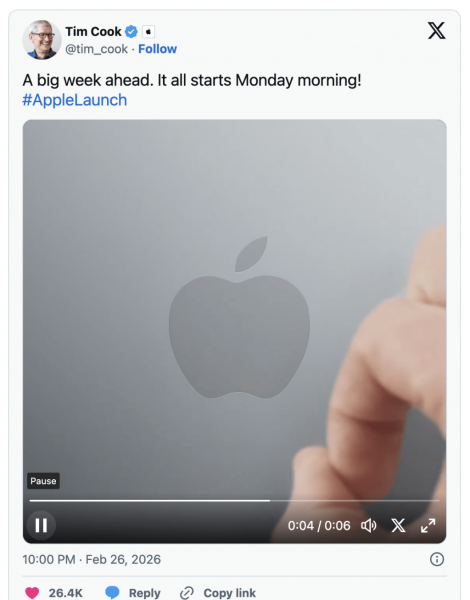Like the tweet with heart icon
Screen dimensions: 470x600
[32, 593]
